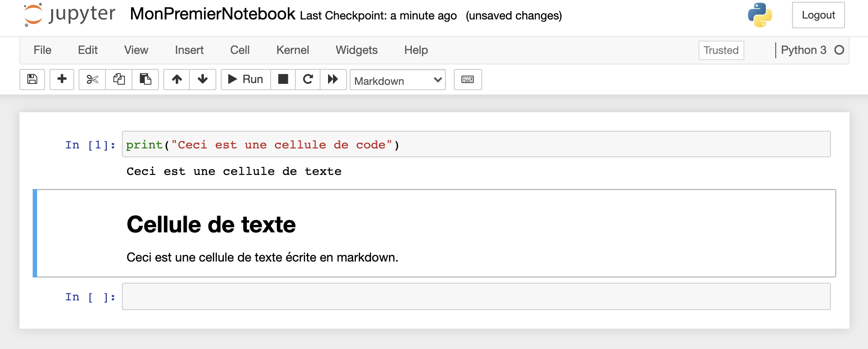Viewport: 868px width, 349px height.
Task: Click the output text 'Ceci est une cellule de texte'
Action: (x=234, y=171)
